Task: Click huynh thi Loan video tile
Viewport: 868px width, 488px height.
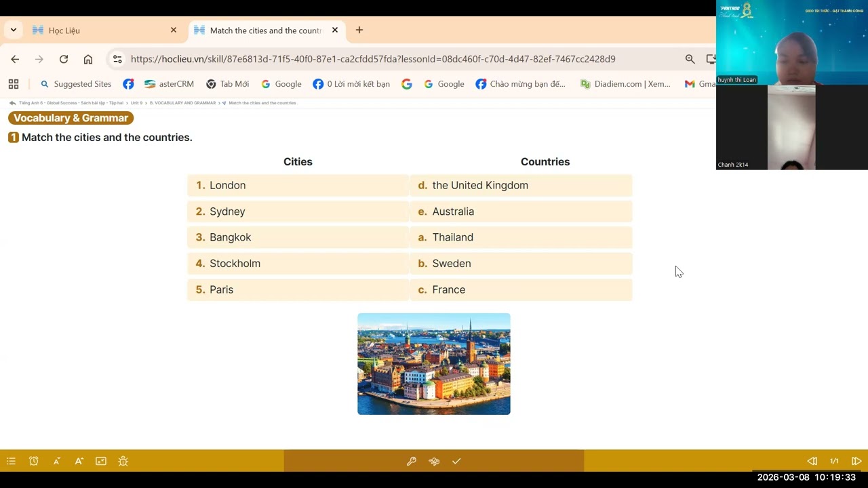Action: pyautogui.click(x=792, y=42)
